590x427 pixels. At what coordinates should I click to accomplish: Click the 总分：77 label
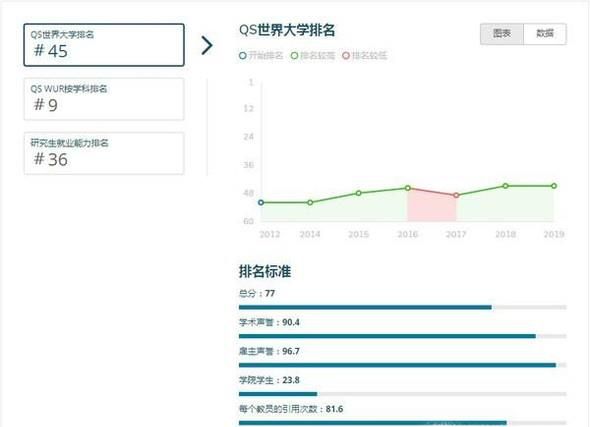point(257,293)
